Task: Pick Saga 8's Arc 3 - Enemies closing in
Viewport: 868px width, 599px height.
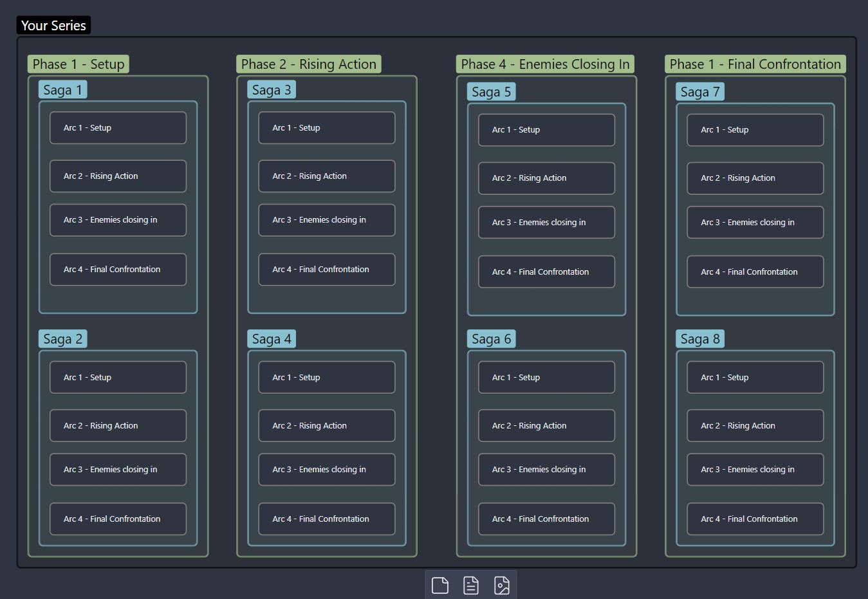Action: (755, 470)
